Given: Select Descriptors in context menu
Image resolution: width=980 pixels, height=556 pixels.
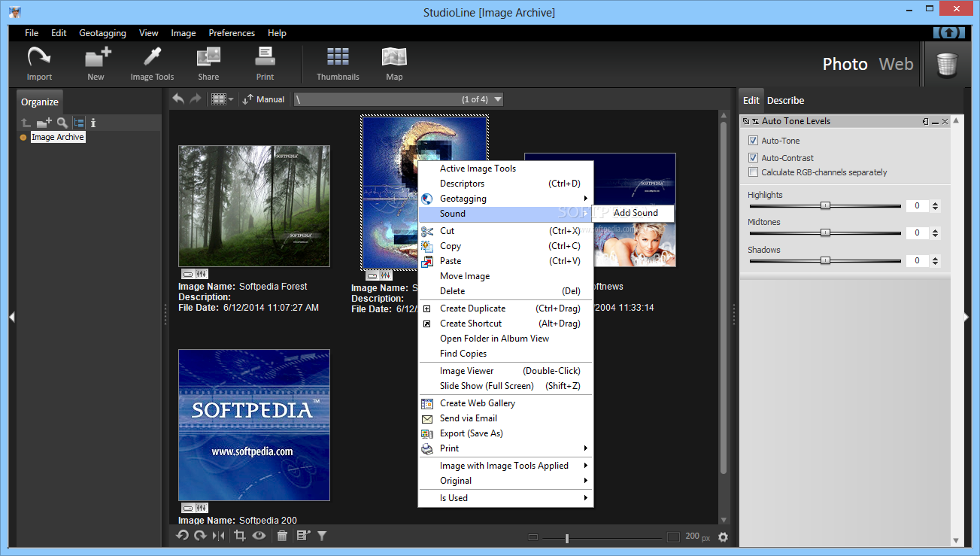Looking at the screenshot, I should (x=505, y=184).
